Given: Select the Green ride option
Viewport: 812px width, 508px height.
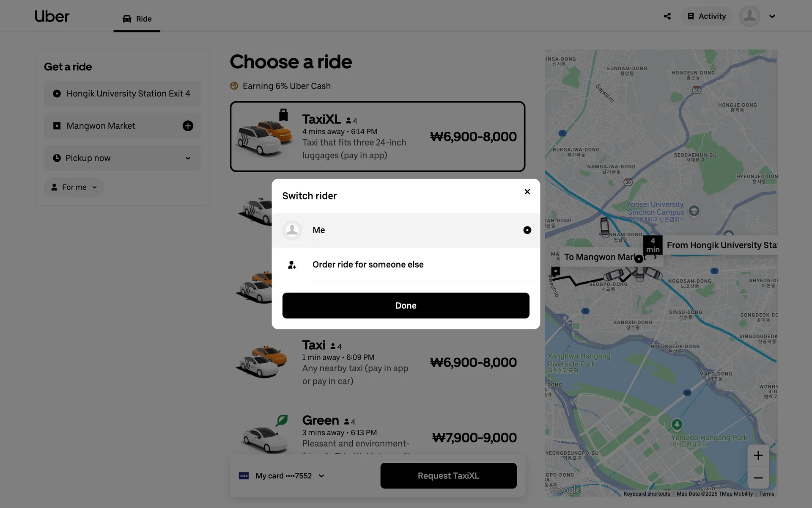Looking at the screenshot, I should click(377, 434).
